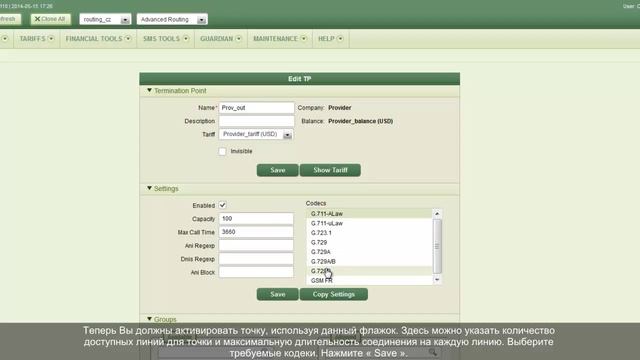Click SMS TOOLS arrow icon
The width and height of the screenshot is (640, 360).
point(186,39)
